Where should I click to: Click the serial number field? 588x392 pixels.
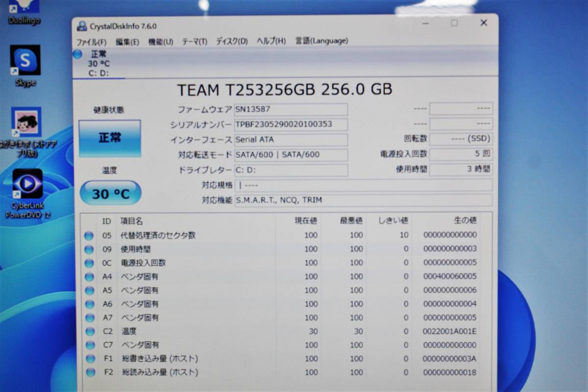tap(291, 124)
